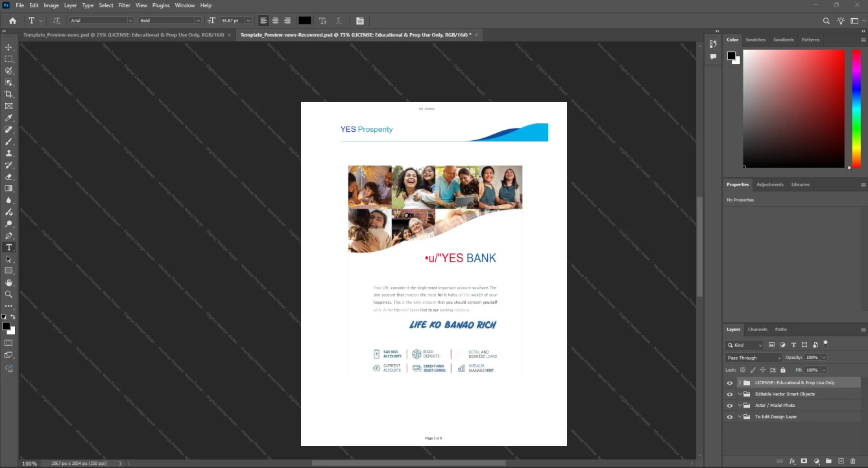Toggle text orientation icon
The width and height of the screenshot is (868, 468).
(56, 21)
